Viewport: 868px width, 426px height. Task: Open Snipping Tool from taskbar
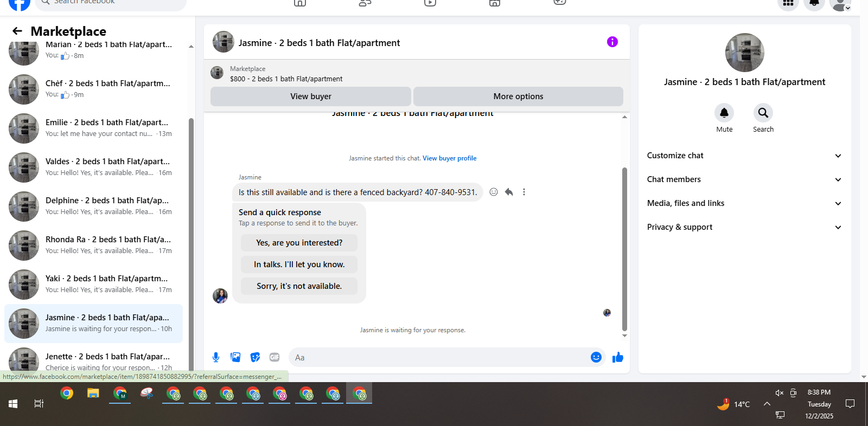click(x=146, y=393)
